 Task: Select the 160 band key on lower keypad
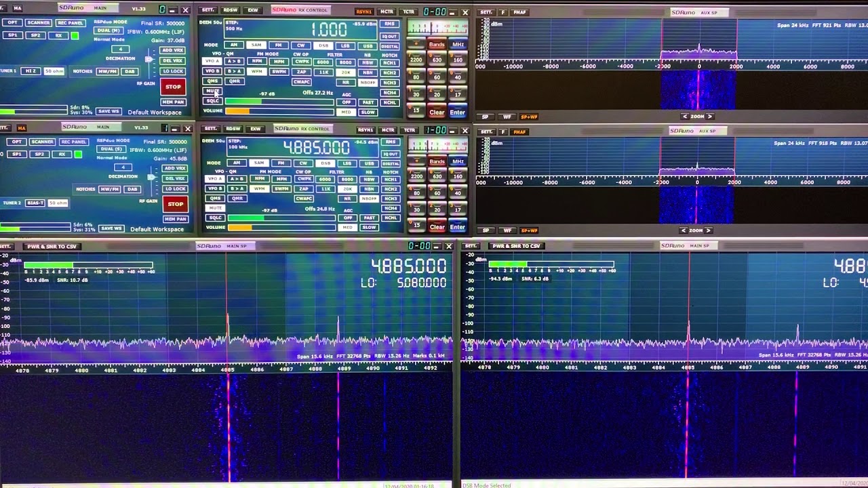click(x=458, y=176)
